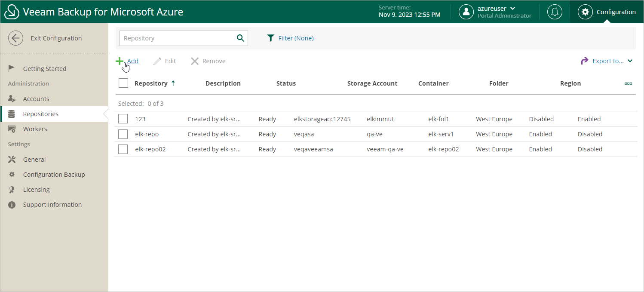Viewport: 644px width, 292px height.
Task: Click the Configuration Backup gear icon
Action: pyautogui.click(x=12, y=175)
